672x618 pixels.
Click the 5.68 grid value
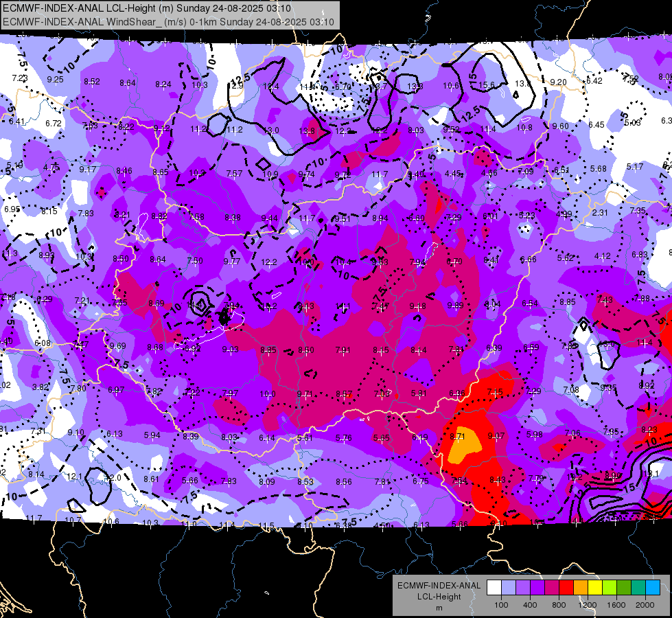(599, 169)
